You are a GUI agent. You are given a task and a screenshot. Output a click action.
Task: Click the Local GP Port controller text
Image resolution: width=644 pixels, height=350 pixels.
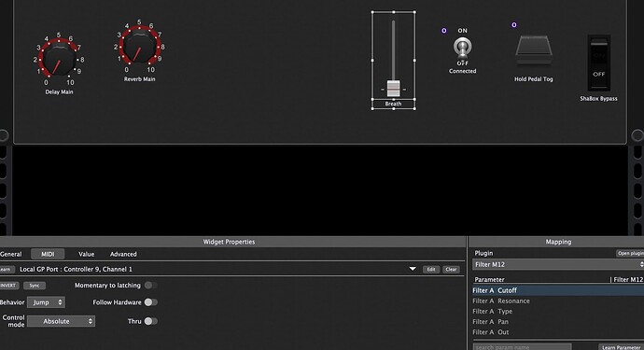76,269
